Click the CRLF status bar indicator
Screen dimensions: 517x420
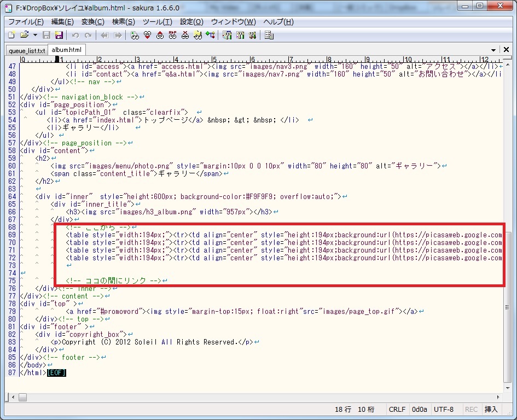397,410
